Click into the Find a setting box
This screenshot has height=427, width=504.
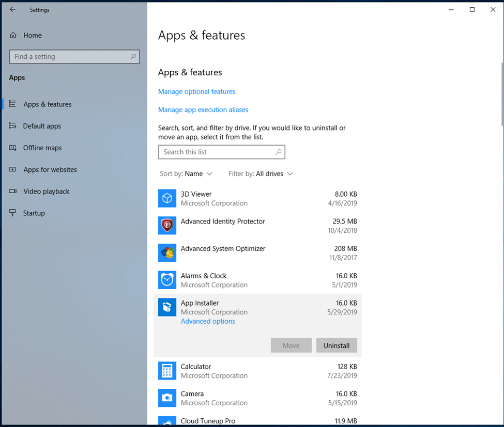(74, 56)
